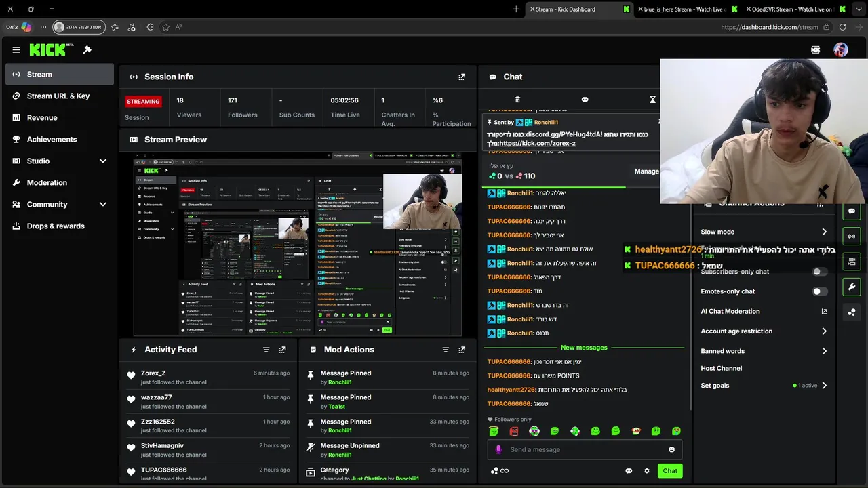This screenshot has width=868, height=488.
Task: Add page to browser favorites star
Action: pos(166,27)
